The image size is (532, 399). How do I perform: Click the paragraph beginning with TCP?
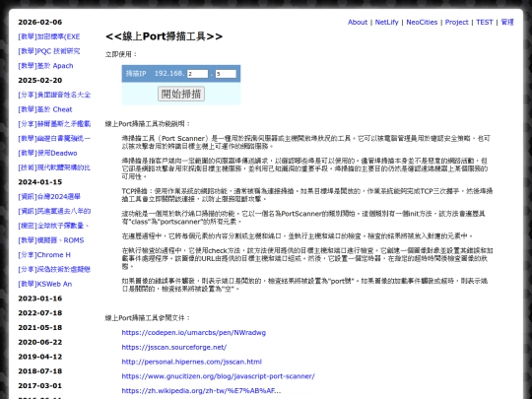pos(307,195)
